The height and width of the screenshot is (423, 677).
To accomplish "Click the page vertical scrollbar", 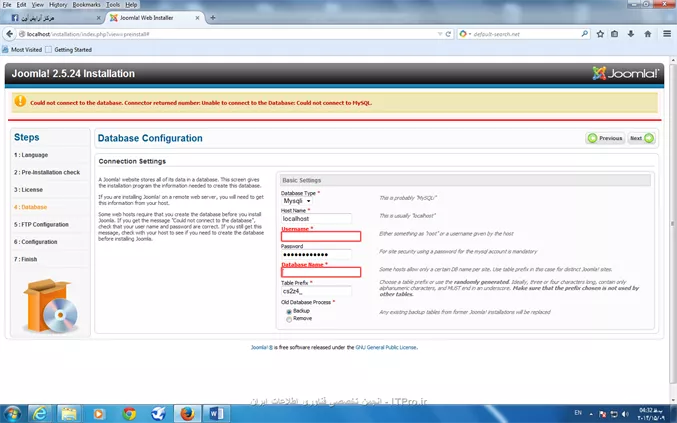I will point(673,224).
